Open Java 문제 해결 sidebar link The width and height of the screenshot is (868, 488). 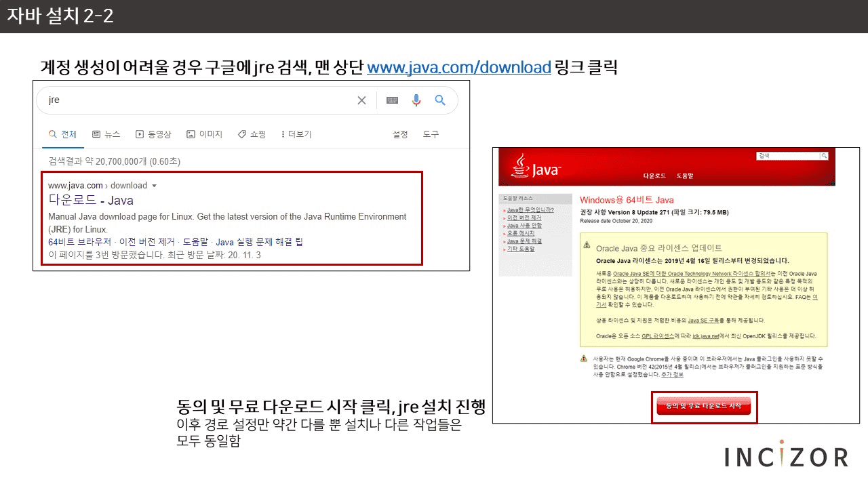[x=524, y=241]
